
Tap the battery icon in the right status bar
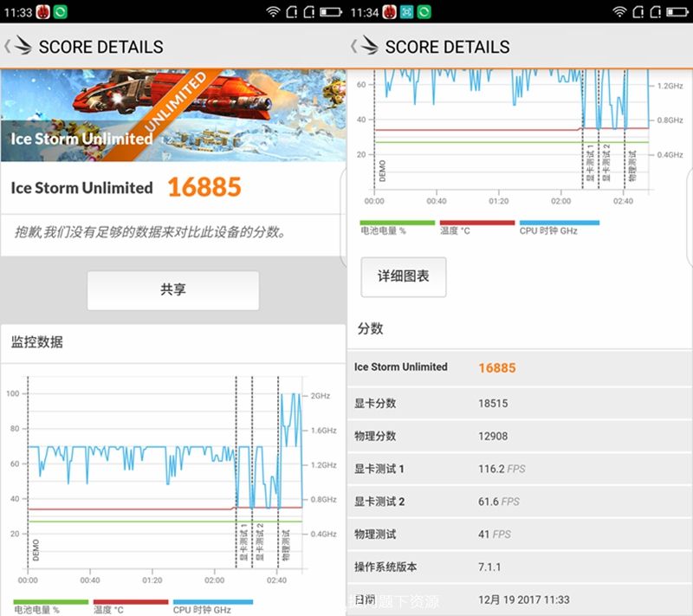point(677,12)
